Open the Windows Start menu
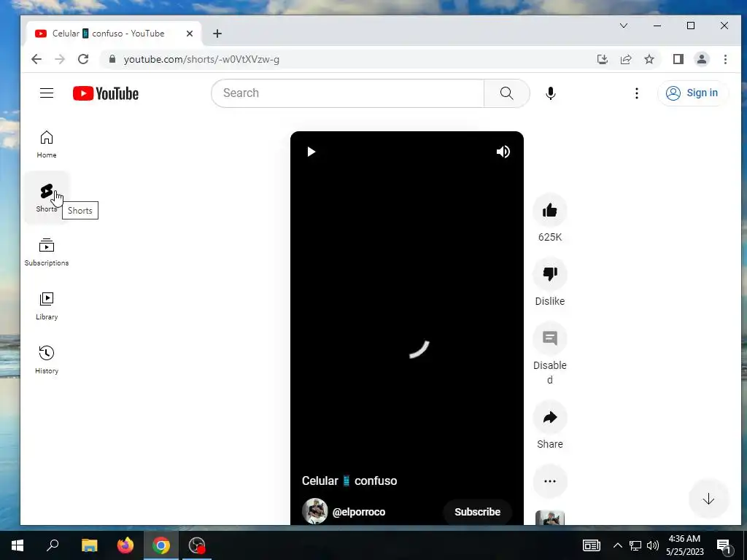 (18, 545)
